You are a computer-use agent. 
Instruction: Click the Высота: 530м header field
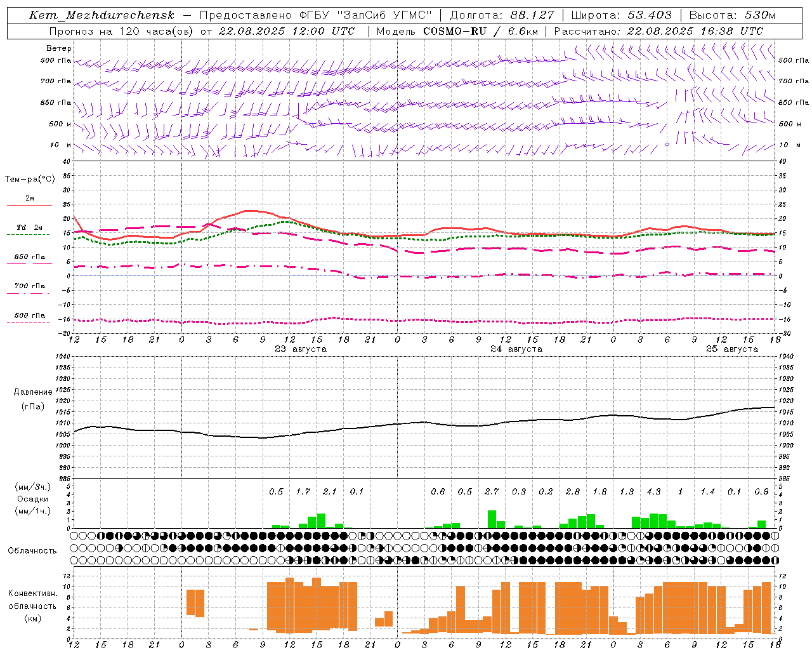coord(732,15)
